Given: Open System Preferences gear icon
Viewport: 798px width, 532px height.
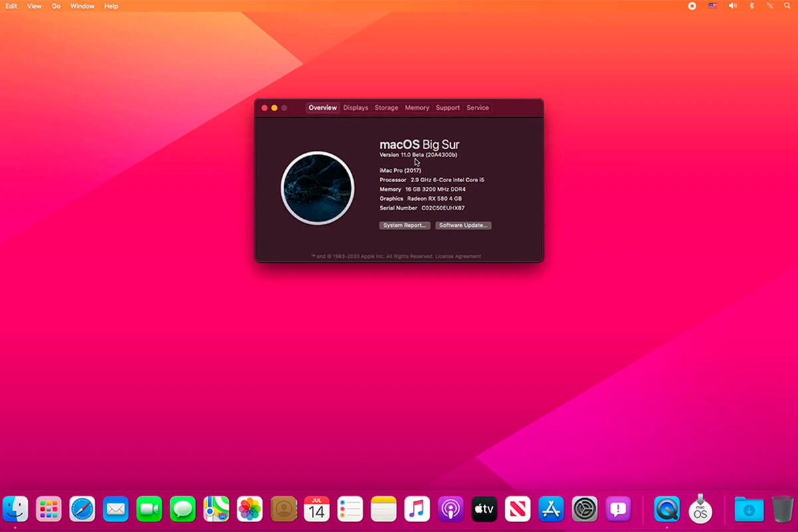Looking at the screenshot, I should pyautogui.click(x=585, y=509).
